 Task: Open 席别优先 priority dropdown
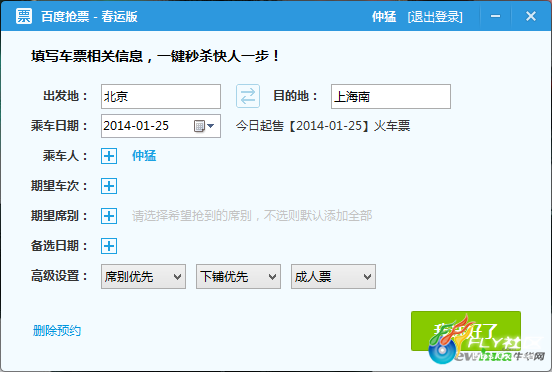click(143, 277)
